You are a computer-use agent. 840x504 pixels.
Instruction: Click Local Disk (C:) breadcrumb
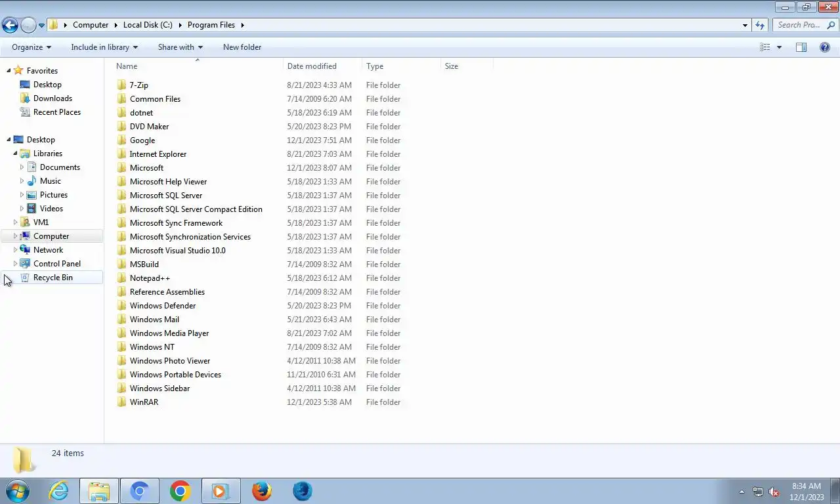tap(148, 25)
